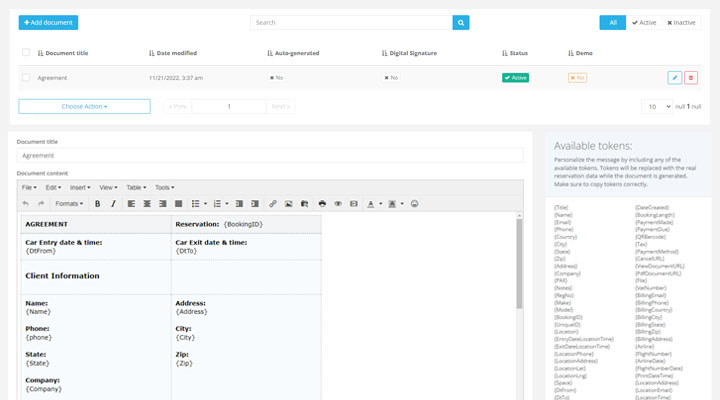Align text right
Image resolution: width=720 pixels, height=400 pixels.
coord(163,203)
